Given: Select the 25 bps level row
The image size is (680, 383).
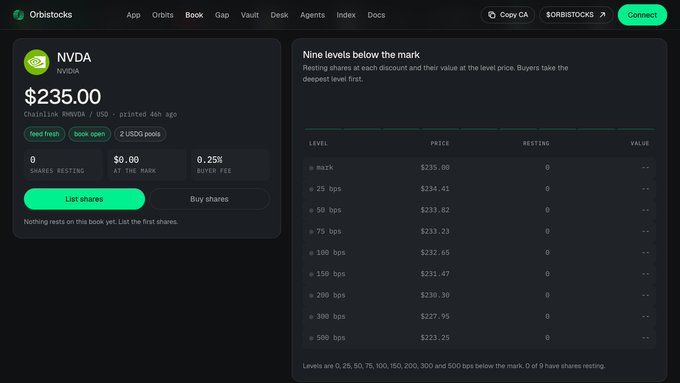Looking at the screenshot, I should pyautogui.click(x=479, y=189).
